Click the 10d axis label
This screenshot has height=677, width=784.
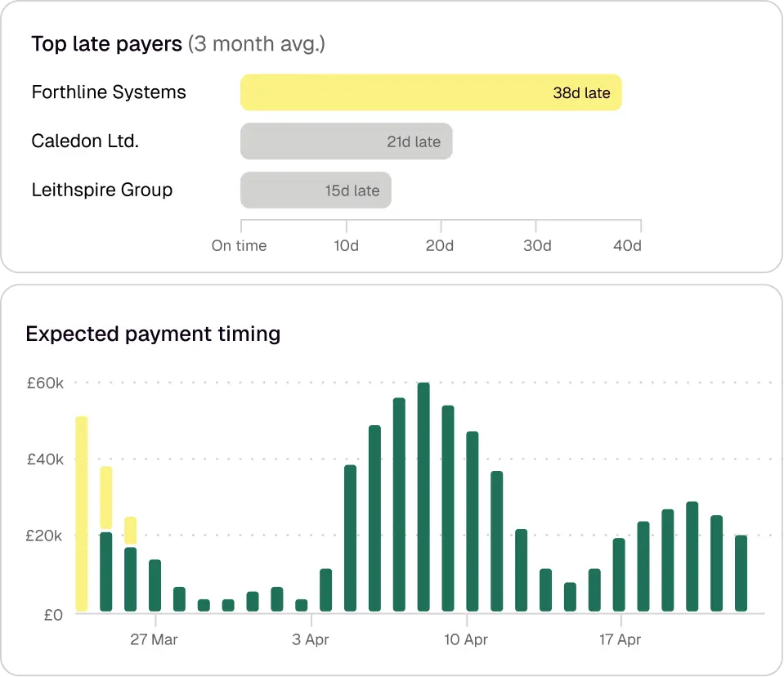(346, 245)
